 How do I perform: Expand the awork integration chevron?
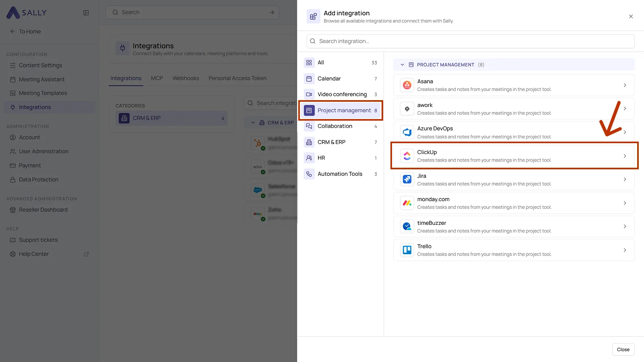point(625,109)
